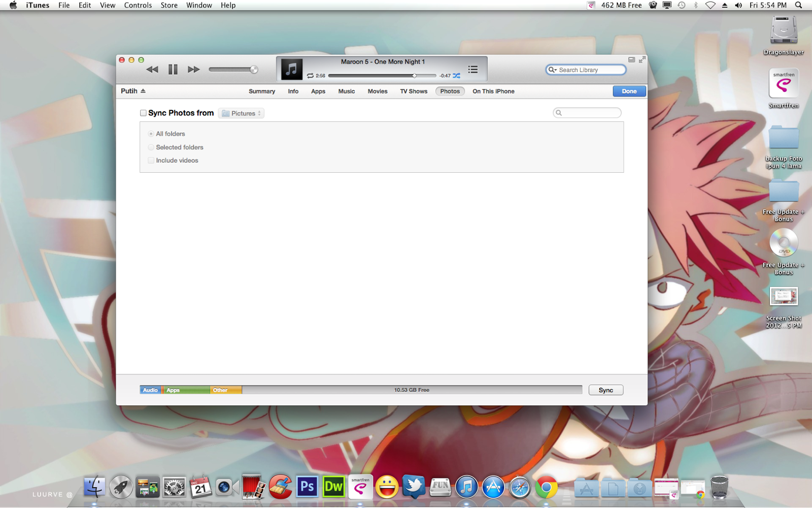Adjust the iTunes volume slider
Viewport: 812px width, 508px height.
click(233, 70)
